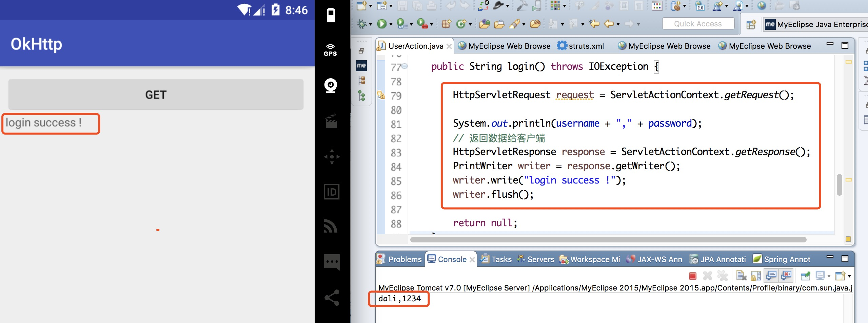This screenshot has width=868, height=323.
Task: Switch to the Problems tab
Action: 399,259
